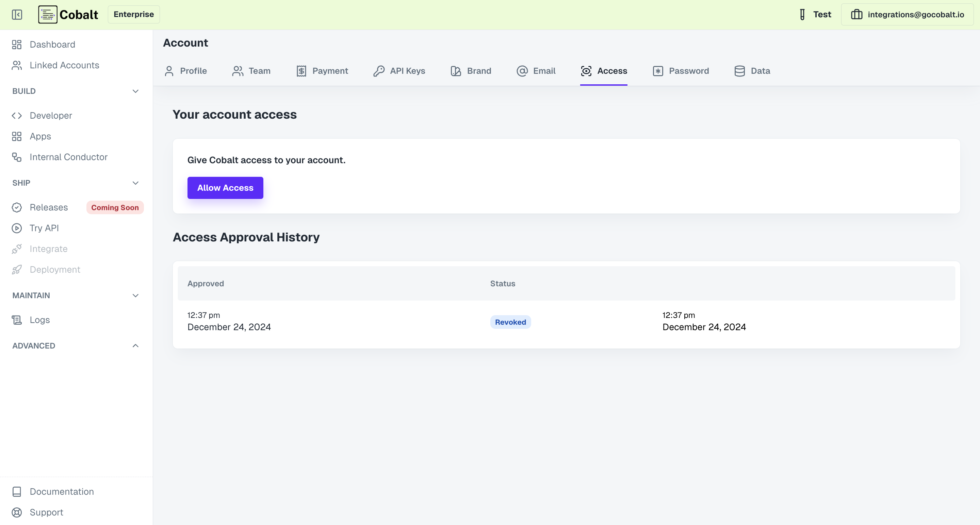Collapse the SHIP section chevron
980x525 pixels.
pyautogui.click(x=135, y=183)
